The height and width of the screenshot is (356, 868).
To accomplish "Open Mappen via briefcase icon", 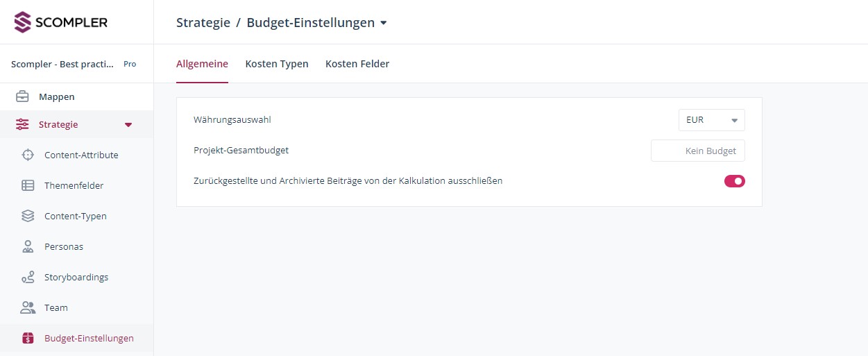I will 23,96.
